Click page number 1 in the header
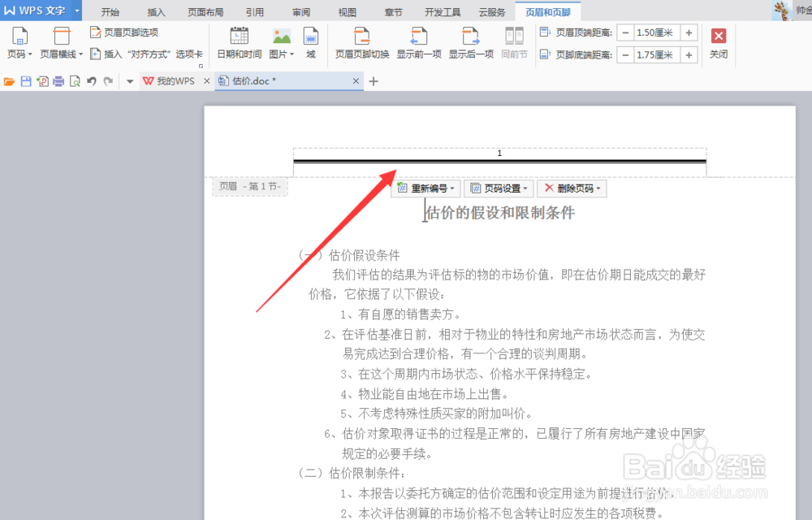 (x=499, y=154)
